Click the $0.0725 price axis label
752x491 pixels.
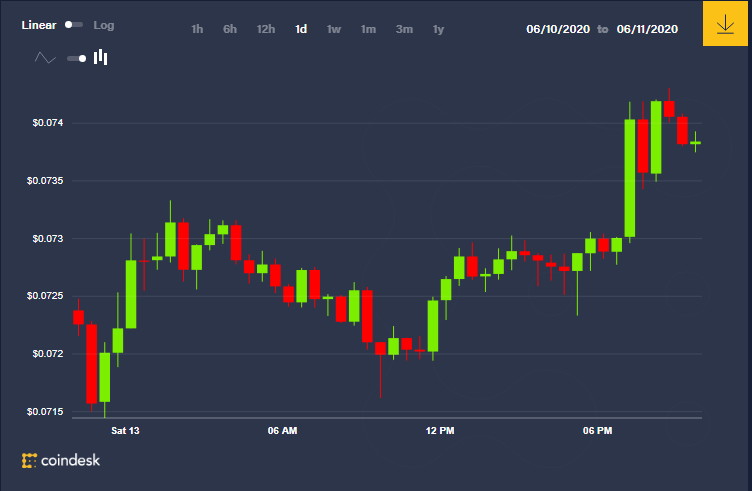(x=45, y=296)
